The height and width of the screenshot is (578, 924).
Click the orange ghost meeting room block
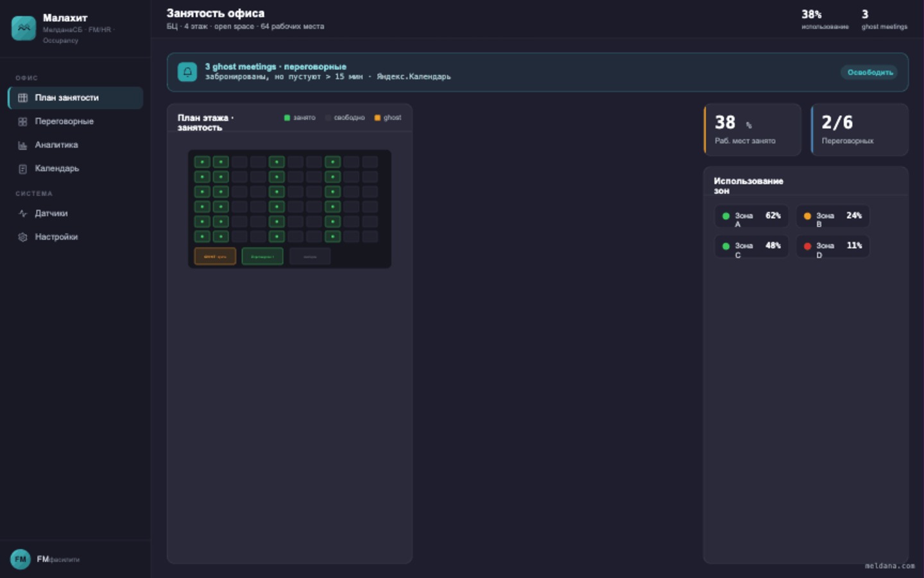[215, 256]
